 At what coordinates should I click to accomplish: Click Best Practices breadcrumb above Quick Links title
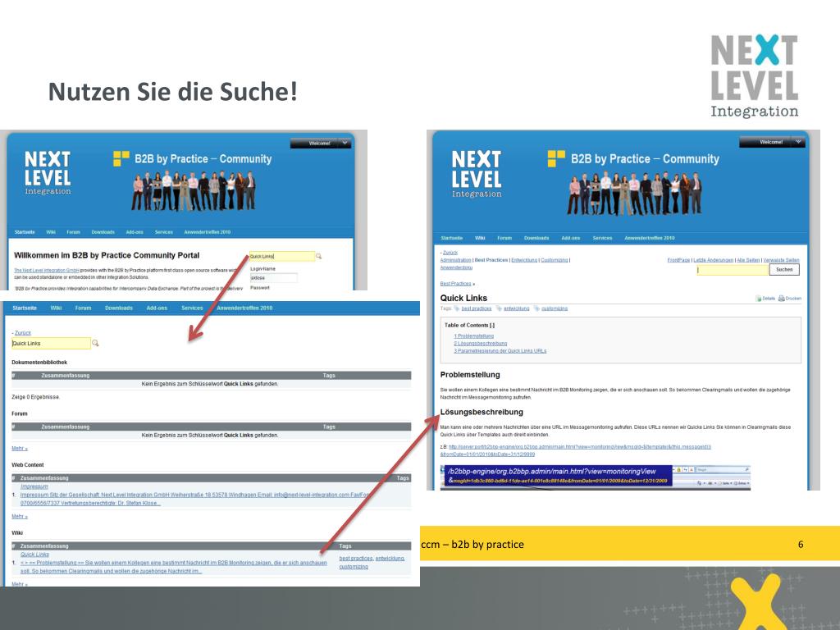tap(455, 283)
